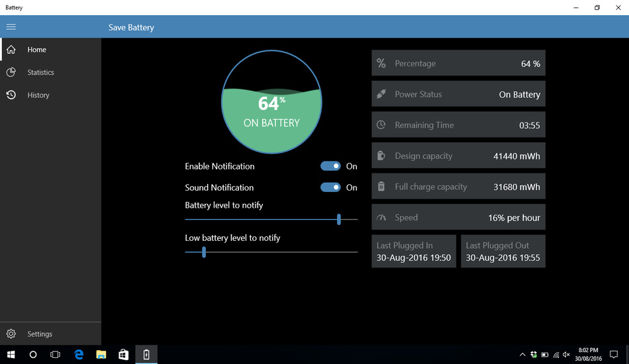Launch the Store app from the taskbar
Viewport: 629px width, 364px height.
click(124, 354)
